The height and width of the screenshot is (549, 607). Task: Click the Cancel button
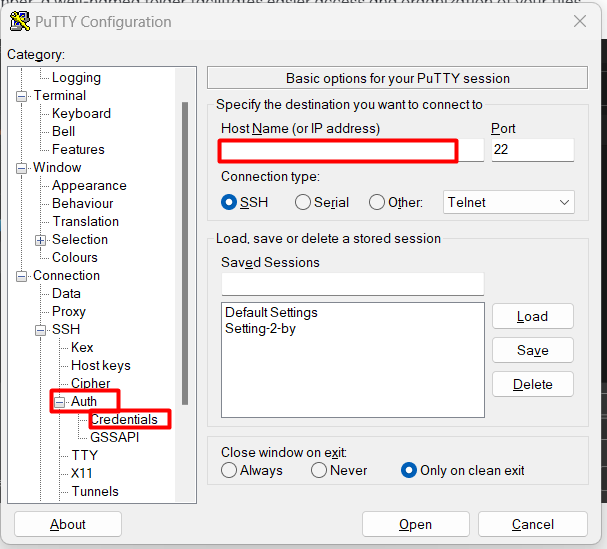533,524
